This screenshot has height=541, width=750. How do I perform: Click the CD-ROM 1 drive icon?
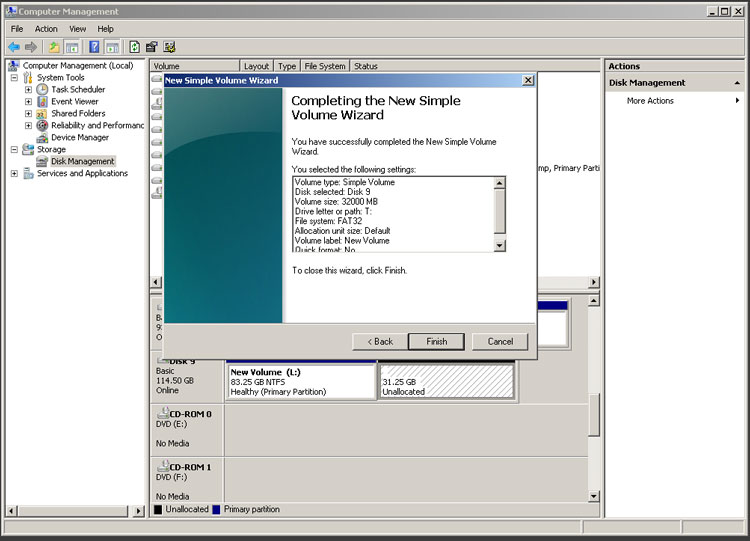163,465
